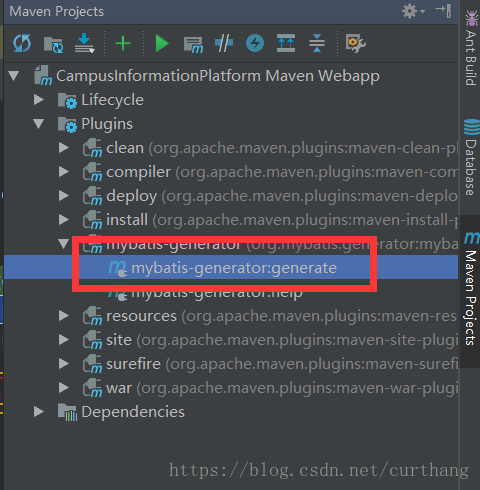Expand the clean plugin node
This screenshot has width=480, height=490.
click(63, 148)
